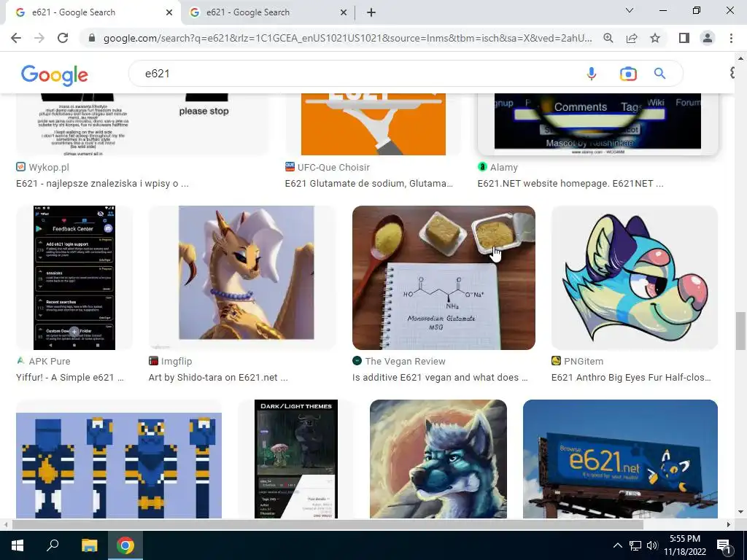The width and height of the screenshot is (747, 560).
Task: Open a new tab with the plus button
Action: click(371, 12)
